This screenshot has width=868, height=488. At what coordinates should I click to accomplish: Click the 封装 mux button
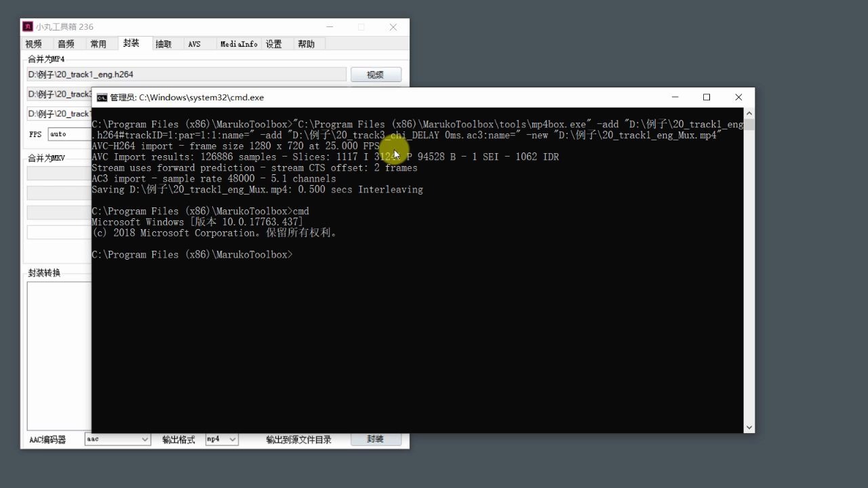(x=376, y=439)
